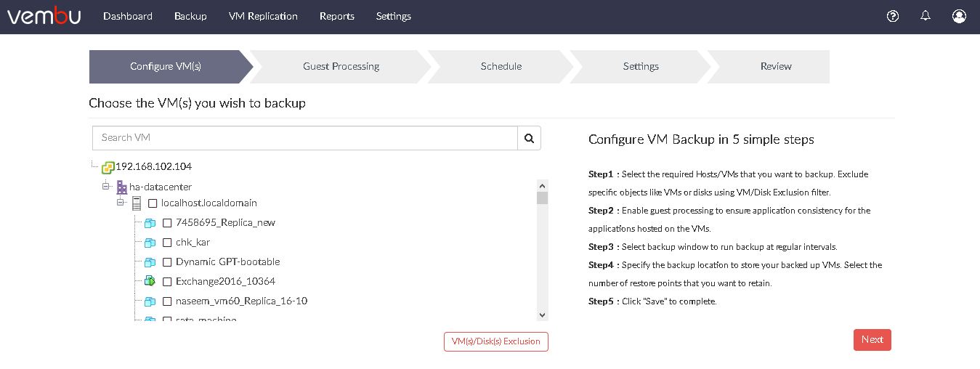Open the user account profile icon
Screen dimensions: 980x369
point(959,16)
